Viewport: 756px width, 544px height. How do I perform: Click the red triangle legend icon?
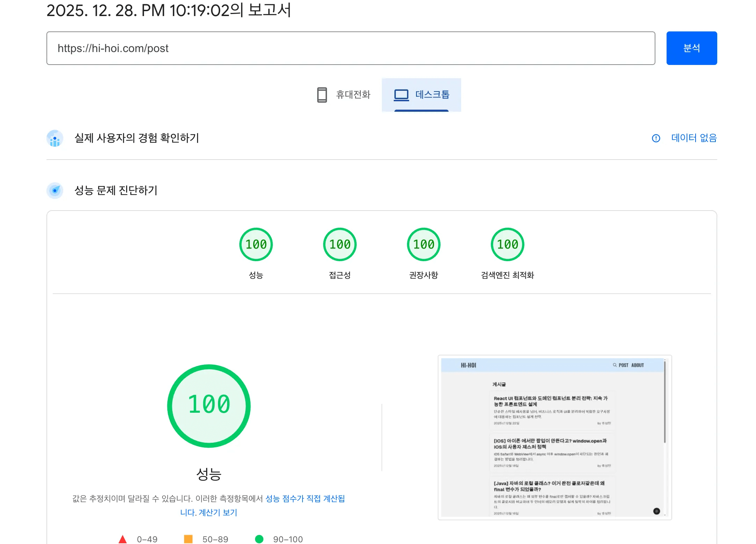tap(122, 539)
